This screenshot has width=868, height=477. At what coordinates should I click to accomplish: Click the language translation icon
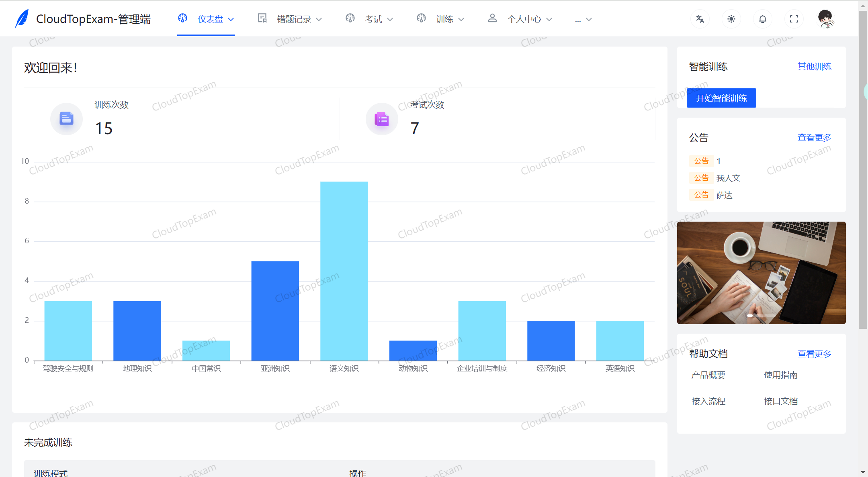[x=700, y=19]
